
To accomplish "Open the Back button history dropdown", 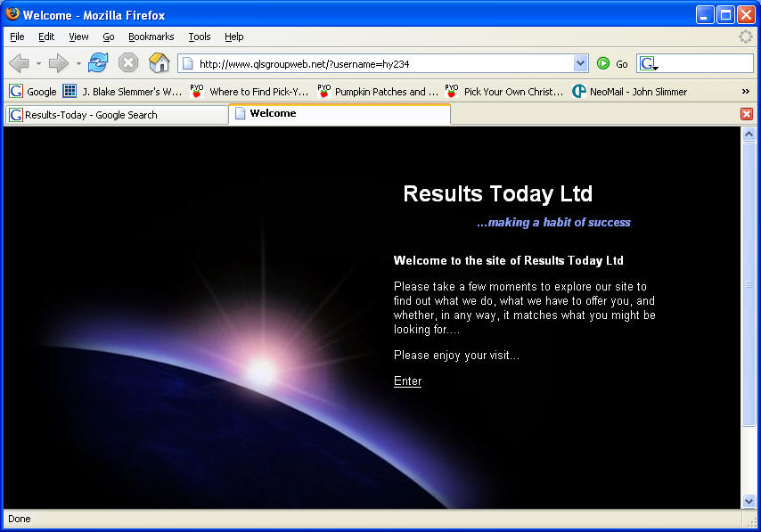I will tap(38, 64).
